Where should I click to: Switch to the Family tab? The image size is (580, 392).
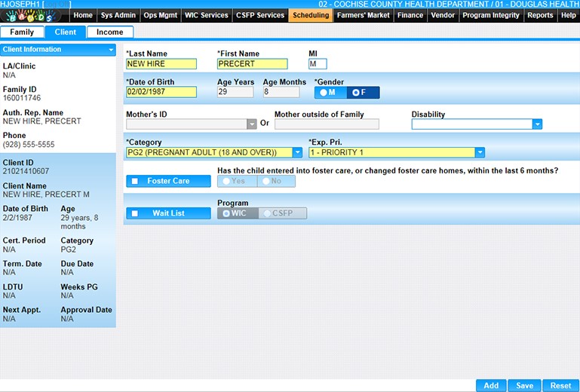click(x=22, y=32)
